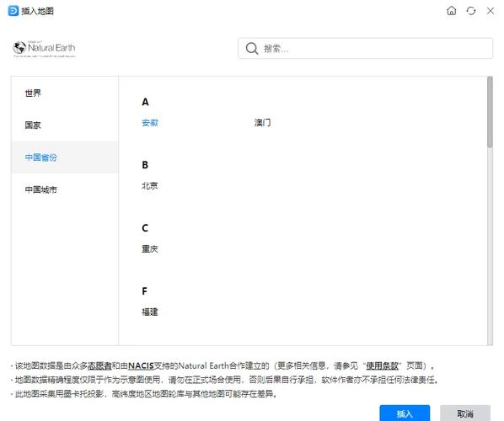
Task: Open the NACIS hyperlink
Action: pyautogui.click(x=141, y=365)
